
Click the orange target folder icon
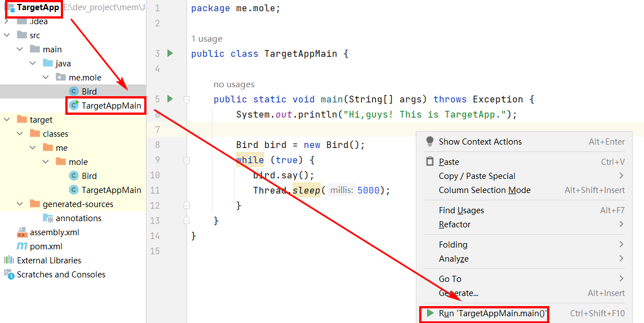coord(22,119)
